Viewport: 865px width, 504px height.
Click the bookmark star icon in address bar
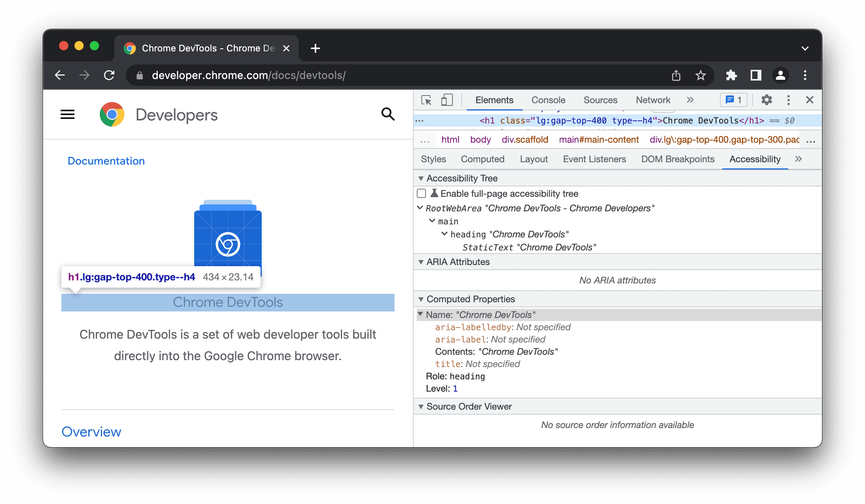(x=699, y=75)
